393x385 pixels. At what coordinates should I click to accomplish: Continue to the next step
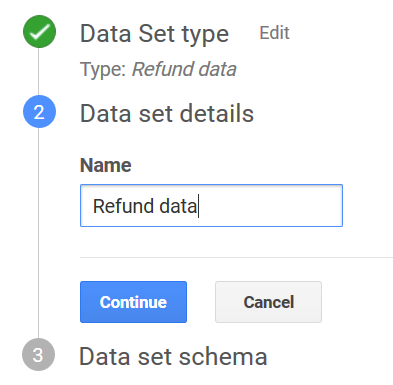coord(133,302)
